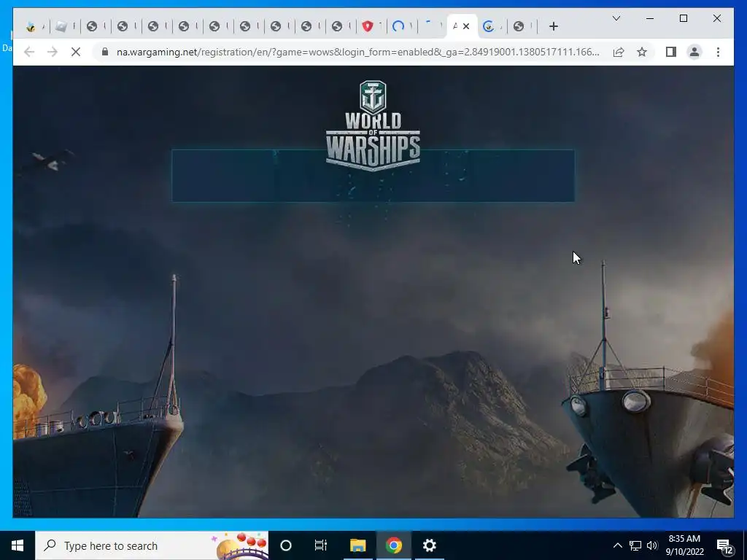This screenshot has height=560, width=747.
Task: Close the Chrome window
Action: (716, 18)
